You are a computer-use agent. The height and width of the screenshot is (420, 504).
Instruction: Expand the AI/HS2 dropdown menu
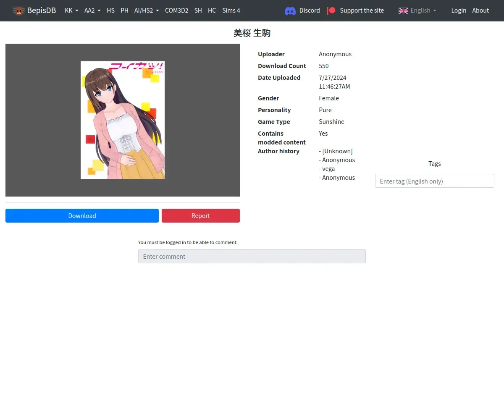click(147, 10)
